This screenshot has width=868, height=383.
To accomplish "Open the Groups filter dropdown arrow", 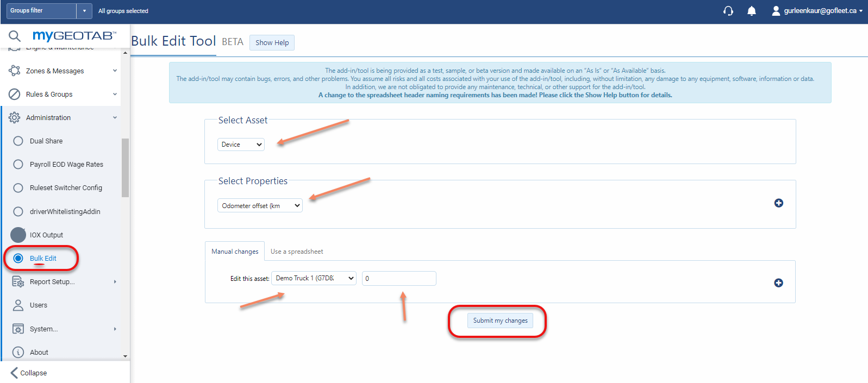I will (x=84, y=11).
